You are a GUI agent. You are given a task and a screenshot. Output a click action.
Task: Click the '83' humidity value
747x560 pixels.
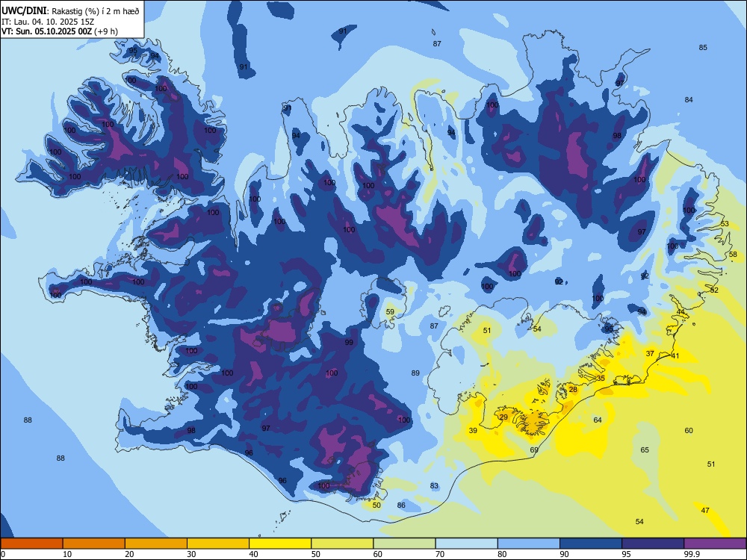434,486
